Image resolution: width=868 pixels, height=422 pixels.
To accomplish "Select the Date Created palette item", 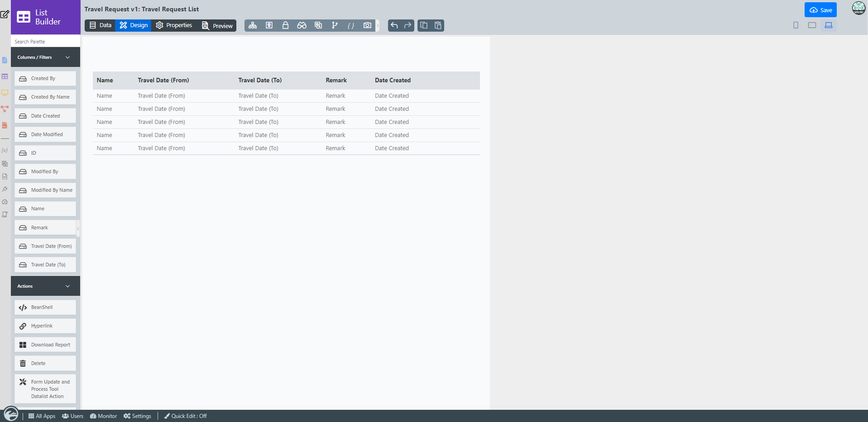I will click(45, 116).
